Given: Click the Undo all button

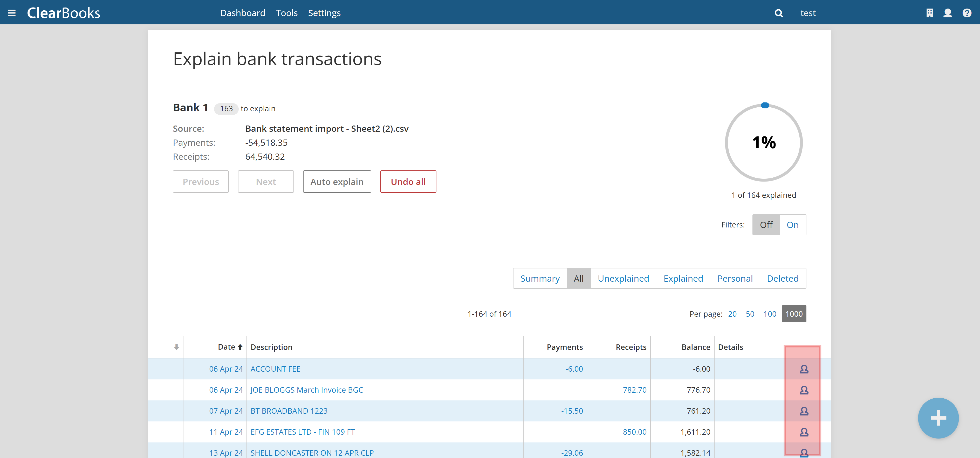Looking at the screenshot, I should coord(408,182).
